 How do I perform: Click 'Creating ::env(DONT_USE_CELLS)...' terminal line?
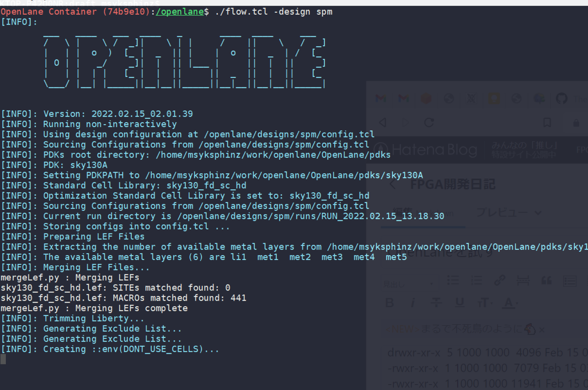pos(110,349)
